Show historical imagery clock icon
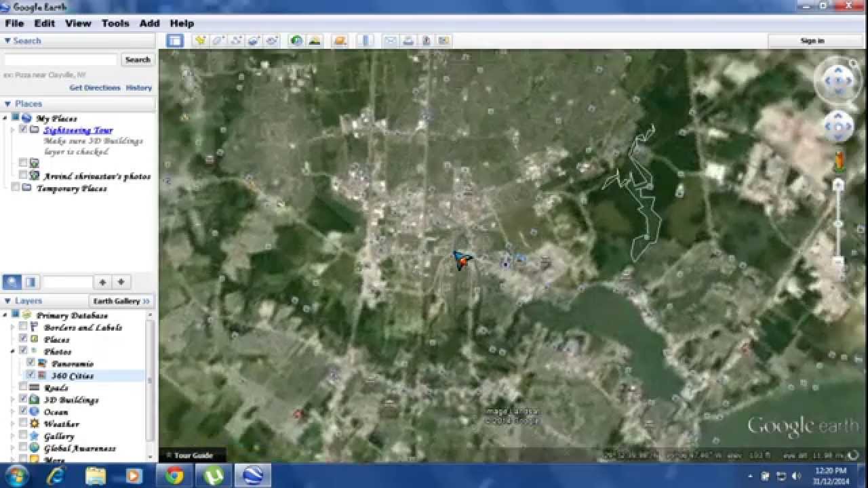The width and height of the screenshot is (868, 488). click(x=296, y=41)
